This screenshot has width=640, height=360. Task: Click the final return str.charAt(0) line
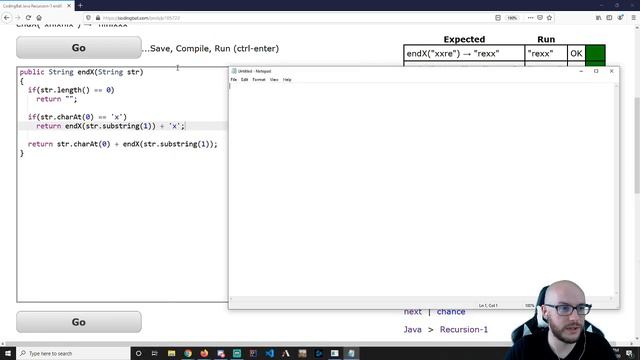(x=122, y=144)
